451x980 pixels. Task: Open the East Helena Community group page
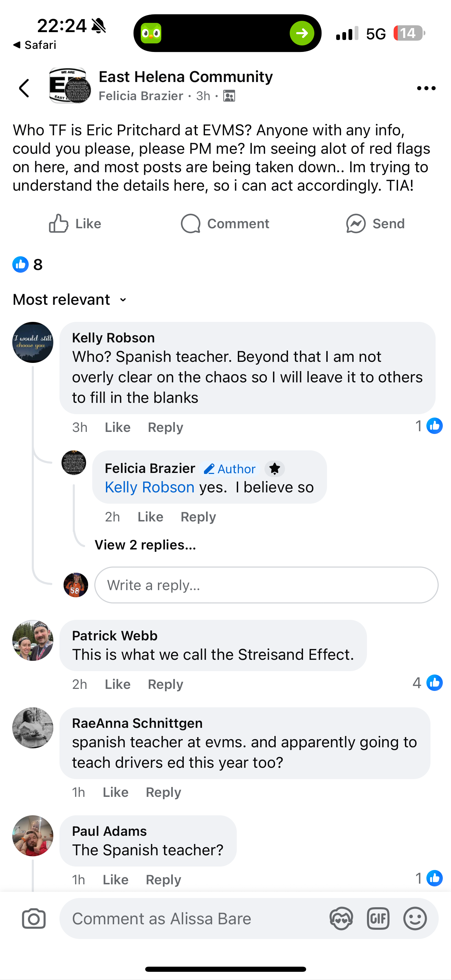pos(186,77)
